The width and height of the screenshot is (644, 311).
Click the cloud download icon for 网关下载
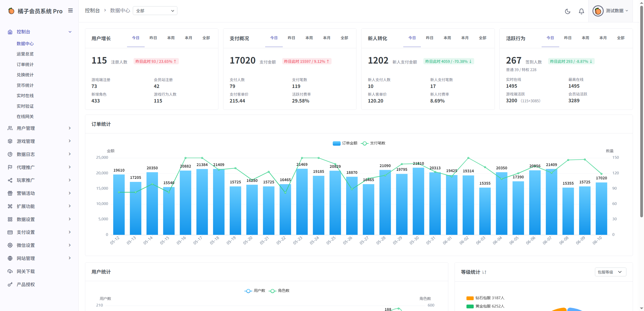click(10, 271)
